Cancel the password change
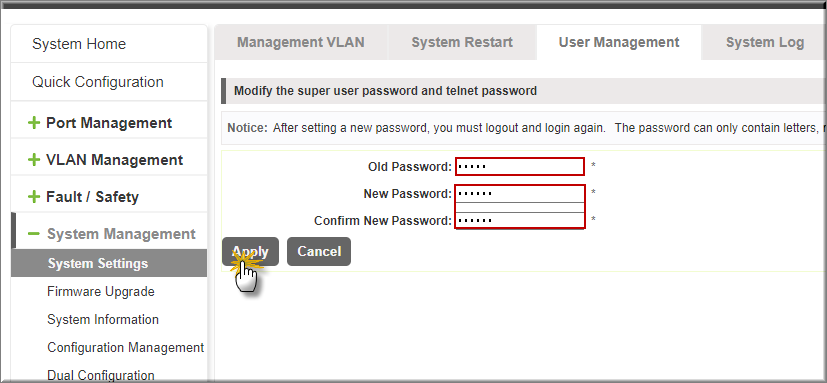The image size is (827, 383). (319, 252)
